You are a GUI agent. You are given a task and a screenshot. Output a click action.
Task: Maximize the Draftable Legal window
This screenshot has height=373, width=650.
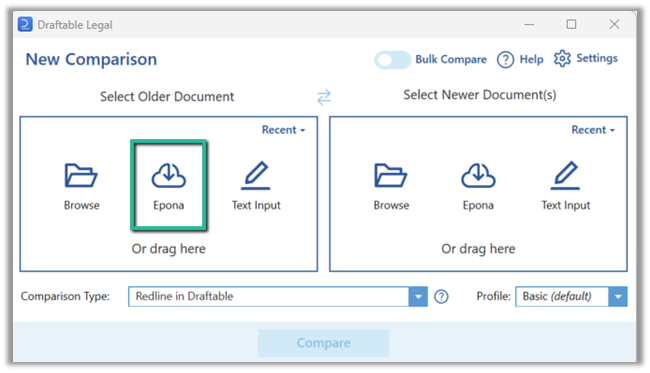(571, 24)
